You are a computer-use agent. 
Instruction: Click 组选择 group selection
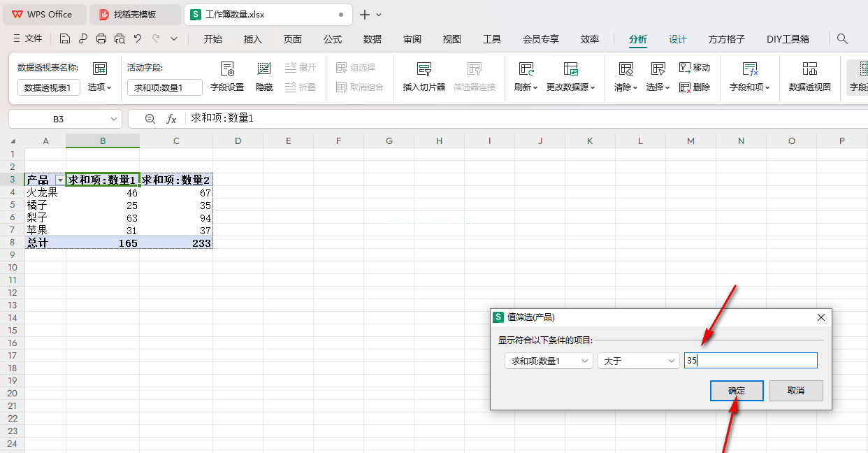[356, 68]
